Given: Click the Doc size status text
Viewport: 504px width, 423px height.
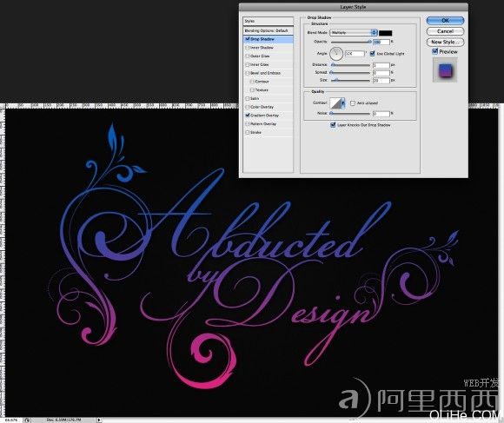Looking at the screenshot, I should pyautogui.click(x=64, y=420).
